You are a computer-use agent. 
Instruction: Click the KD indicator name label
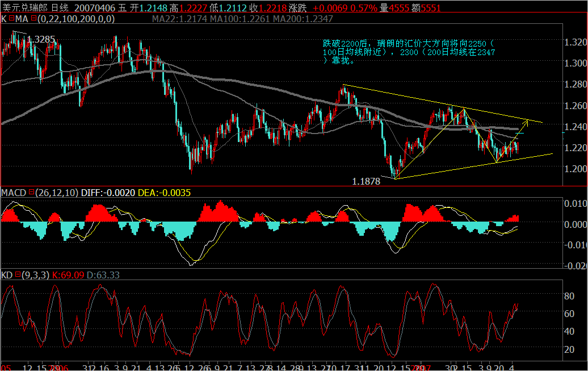(x=7, y=275)
